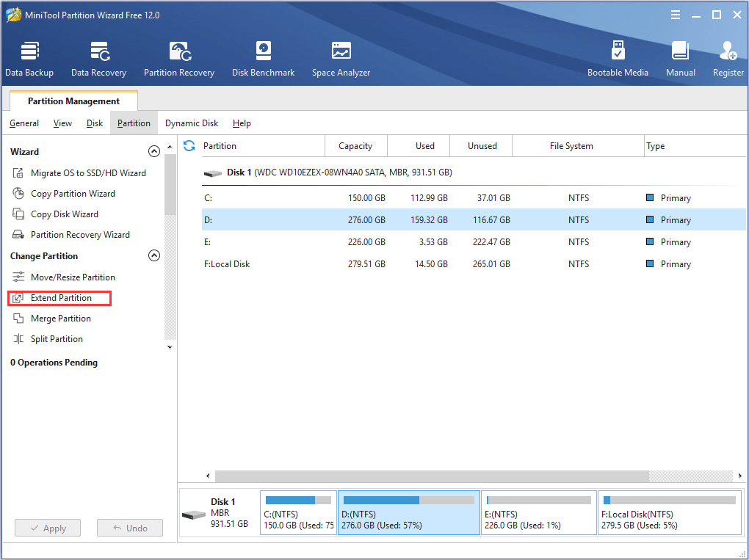The height and width of the screenshot is (560, 749).
Task: Collapse the Wizard section
Action: [x=153, y=151]
